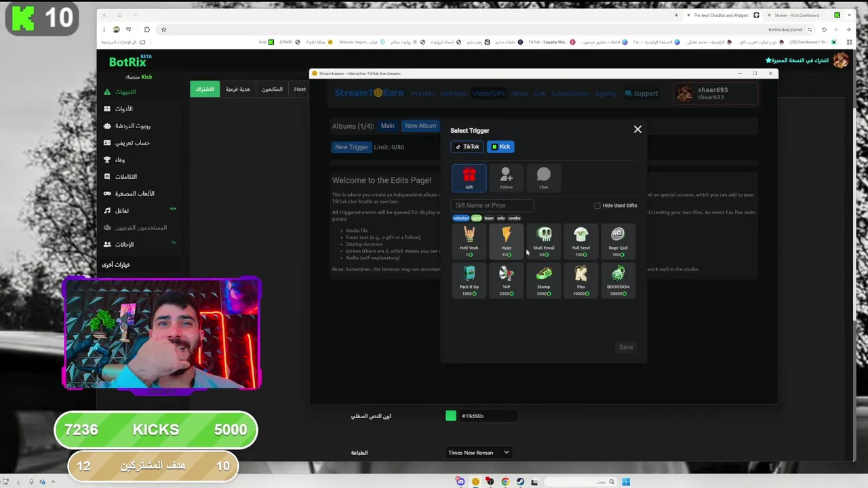Select the Gift trigger type
868x488 pixels.
point(469,178)
